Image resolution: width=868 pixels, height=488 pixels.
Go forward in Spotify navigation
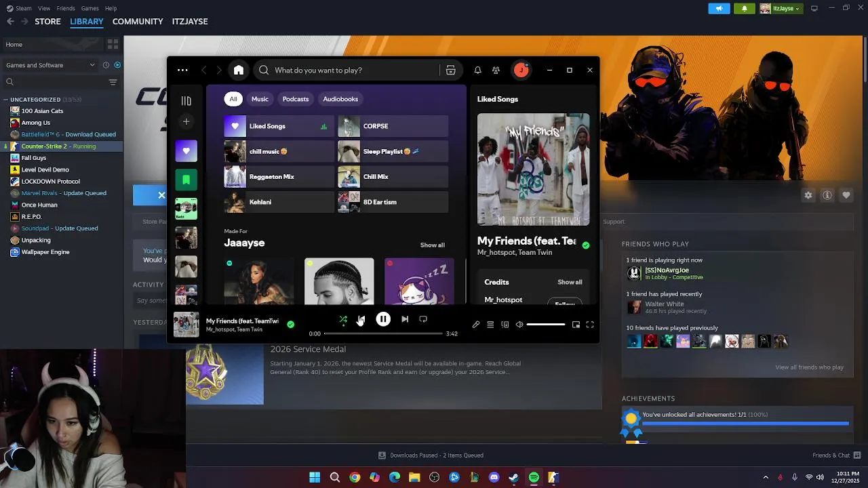(x=218, y=70)
